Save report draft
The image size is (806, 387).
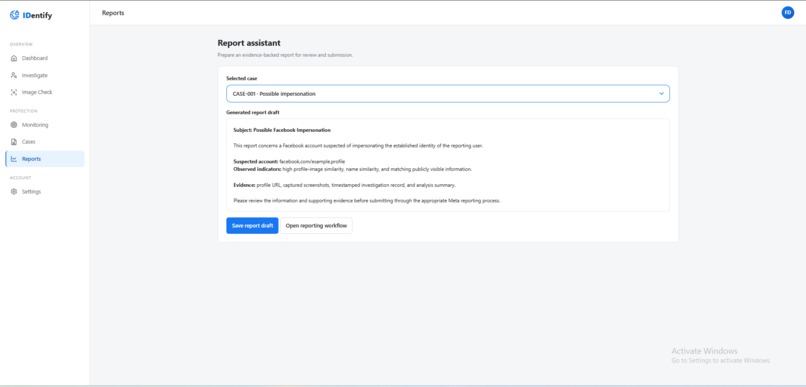tap(252, 226)
